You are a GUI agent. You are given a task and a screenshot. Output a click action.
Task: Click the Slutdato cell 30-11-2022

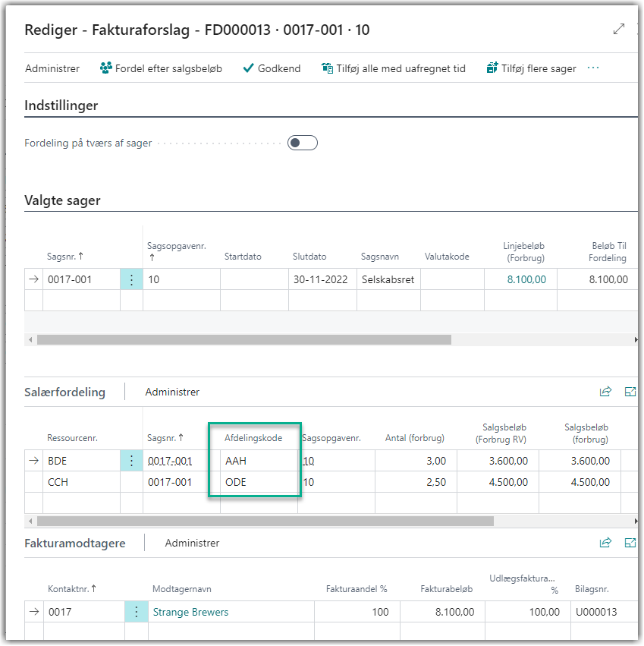[x=323, y=280]
